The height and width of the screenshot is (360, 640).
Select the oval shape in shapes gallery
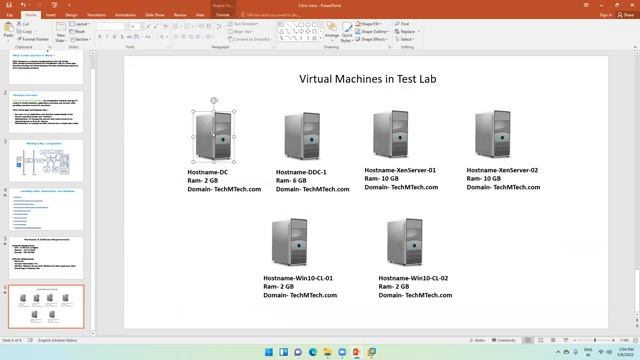point(308,24)
